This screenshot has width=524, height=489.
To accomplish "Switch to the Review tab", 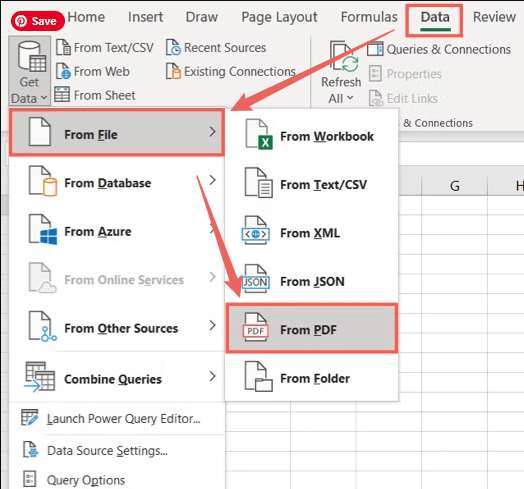I will 494,17.
